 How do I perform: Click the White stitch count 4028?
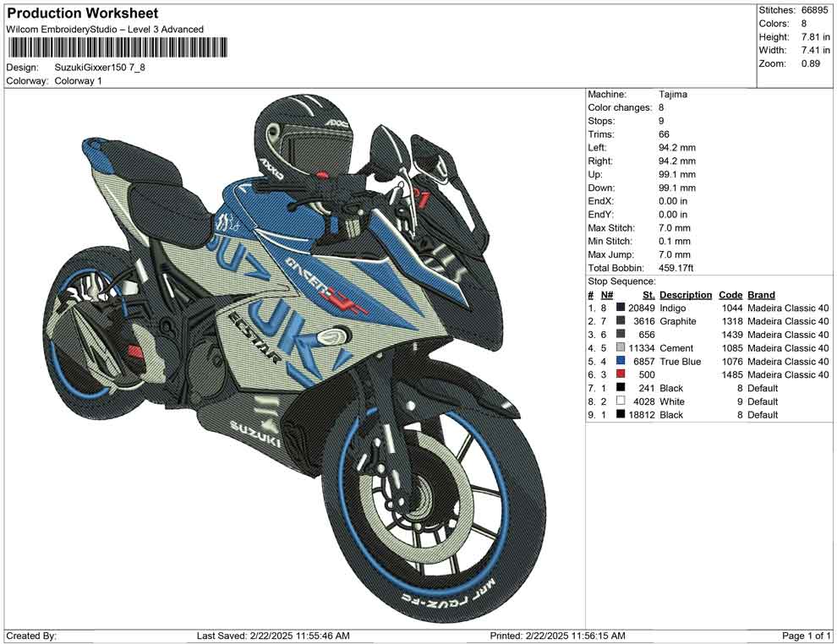643,401
